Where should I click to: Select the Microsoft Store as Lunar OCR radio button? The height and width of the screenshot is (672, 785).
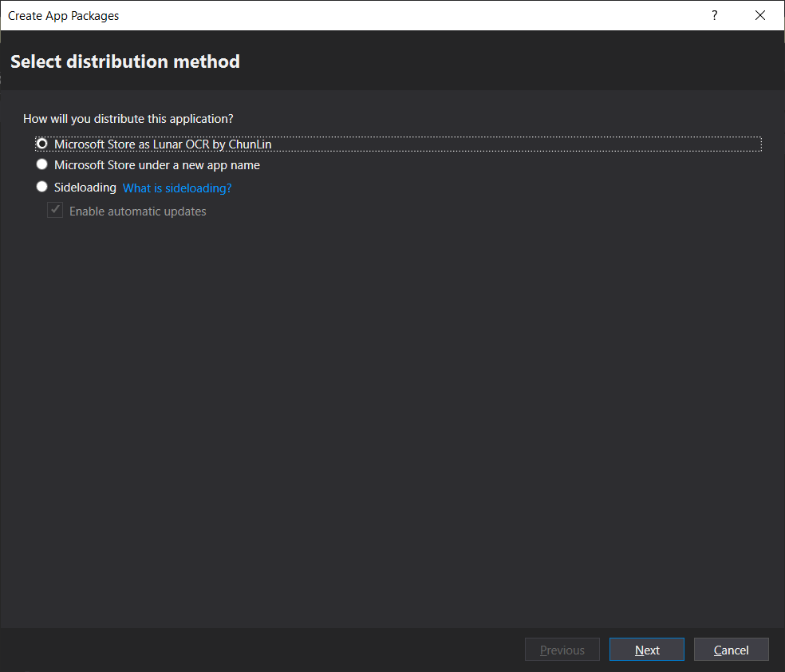[x=42, y=144]
